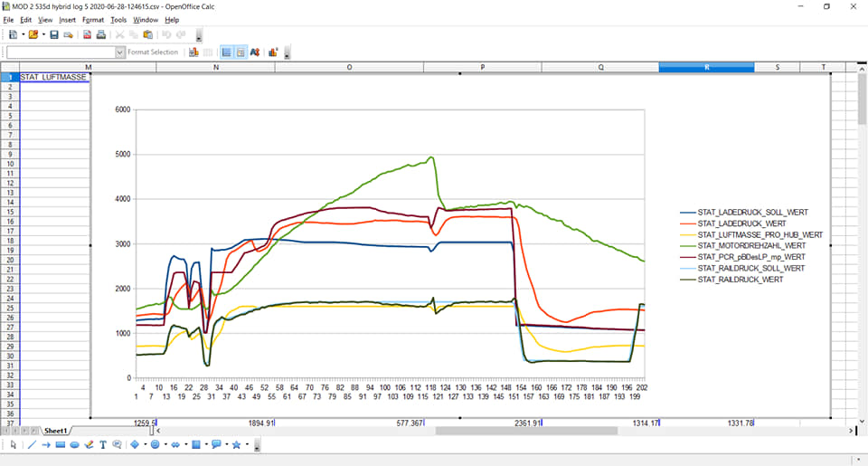Expand the drawing toolbar overflow arrow

click(257, 446)
